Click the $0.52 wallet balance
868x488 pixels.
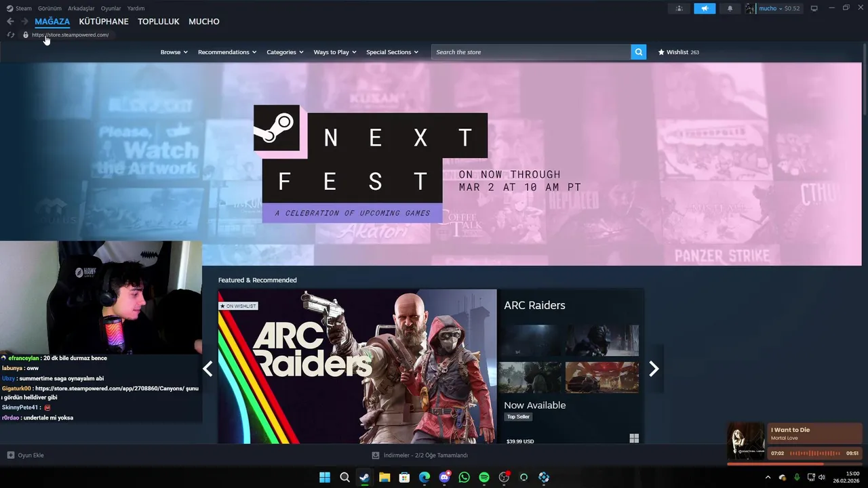[792, 8]
